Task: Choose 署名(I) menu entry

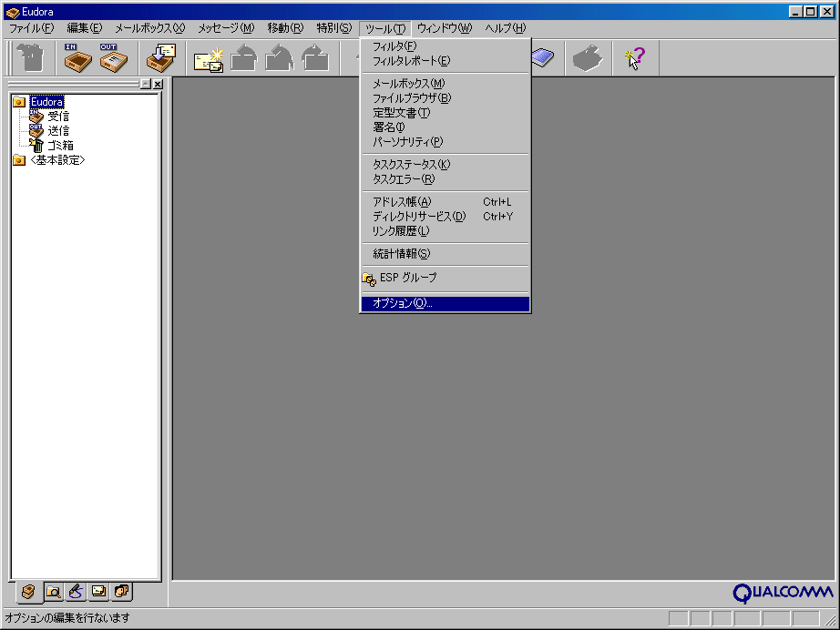Action: click(446, 127)
